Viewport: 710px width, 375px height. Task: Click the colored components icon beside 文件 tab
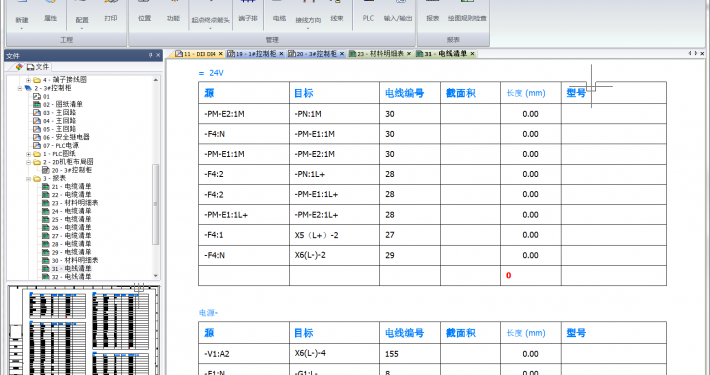(x=19, y=67)
